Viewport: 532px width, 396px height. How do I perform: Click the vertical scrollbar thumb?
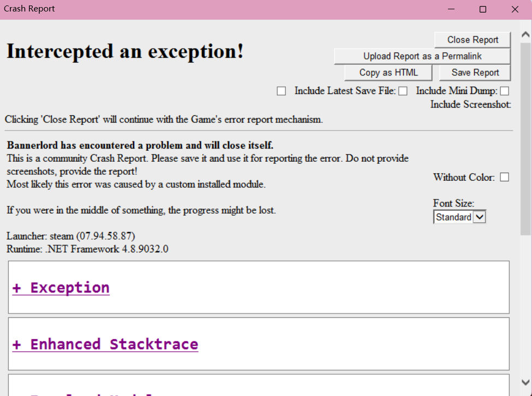pos(525,139)
